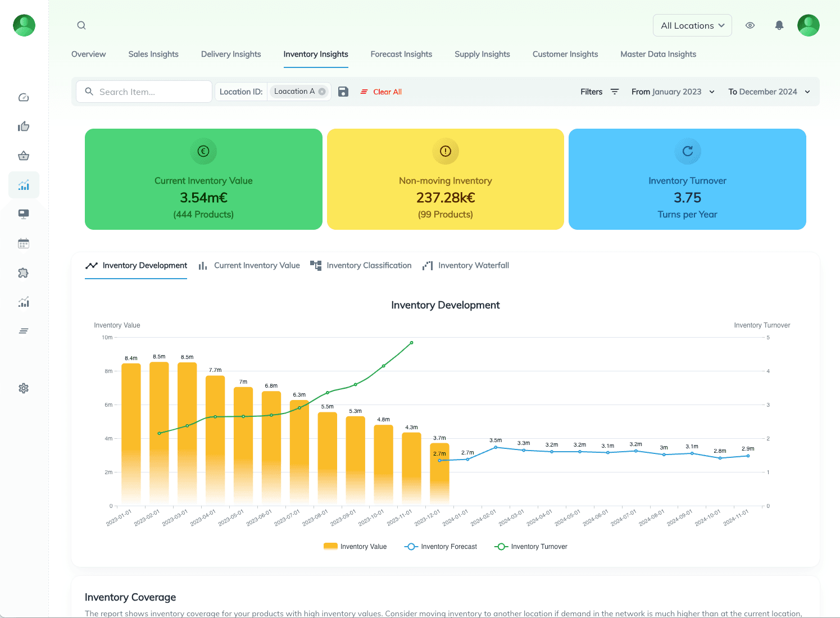Screen dimensions: 840x618
Task: Open the Filters control
Action: point(600,91)
